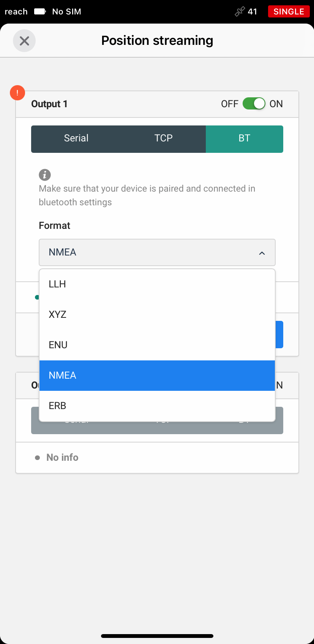314x644 pixels.
Task: Tap the battery icon in the status bar
Action: 40,11
